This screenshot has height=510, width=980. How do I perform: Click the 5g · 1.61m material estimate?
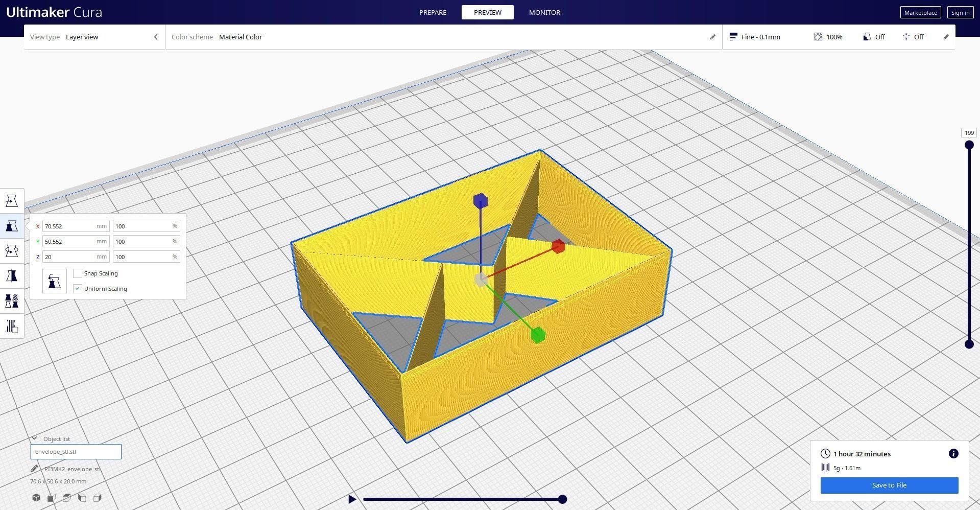coord(847,468)
